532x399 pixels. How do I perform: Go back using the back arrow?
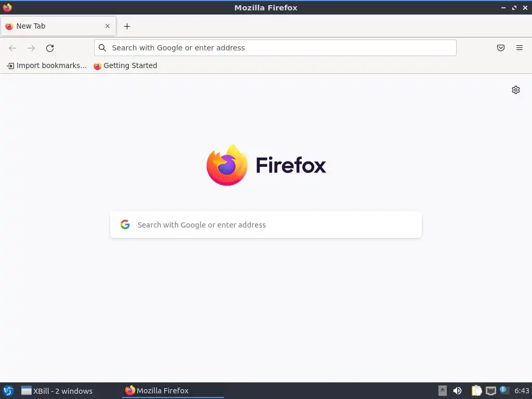12,48
